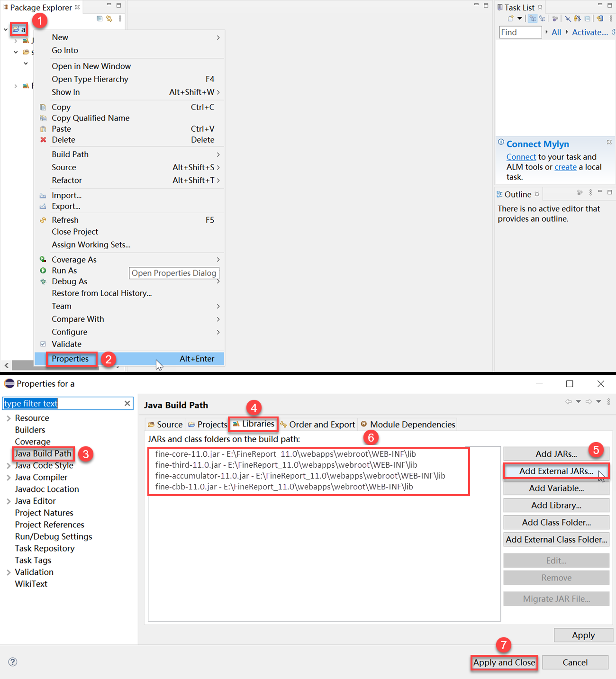Create a new task in Task List
Viewport: 616px width, 679px height.
(510, 18)
